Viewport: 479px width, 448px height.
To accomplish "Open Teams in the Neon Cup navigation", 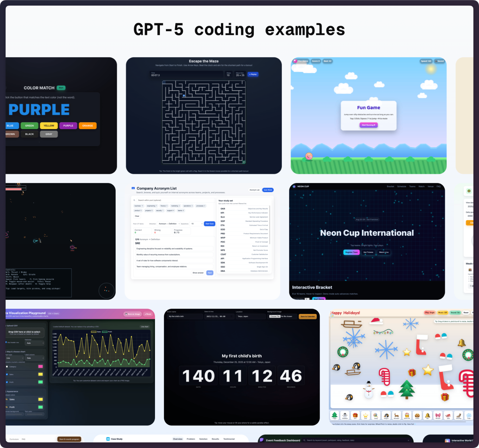I will pos(412,187).
